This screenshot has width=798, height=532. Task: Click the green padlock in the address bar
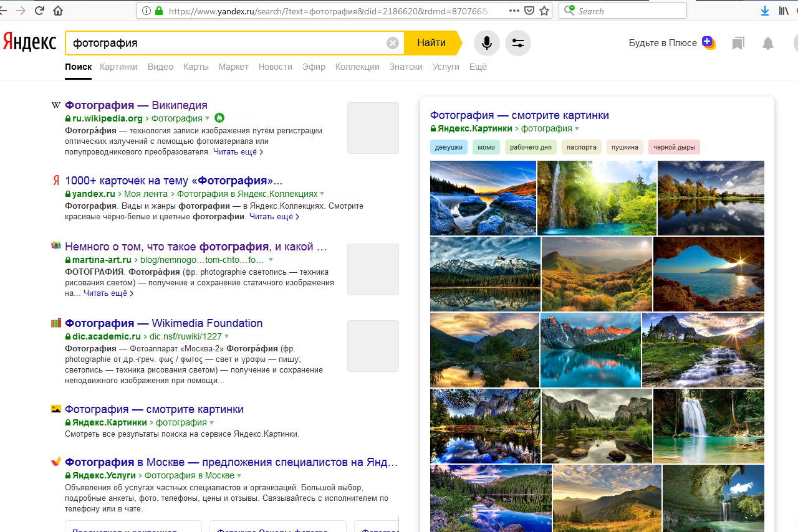(x=159, y=11)
